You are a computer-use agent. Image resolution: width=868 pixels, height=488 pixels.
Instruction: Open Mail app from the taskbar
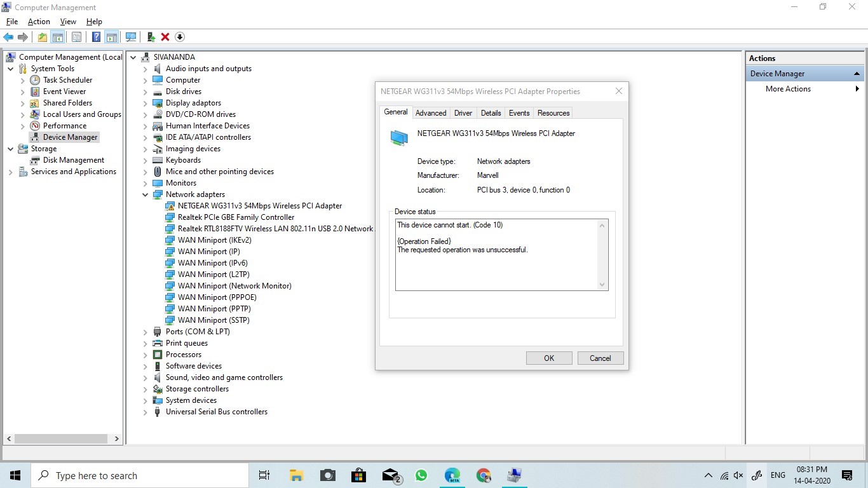pyautogui.click(x=391, y=475)
